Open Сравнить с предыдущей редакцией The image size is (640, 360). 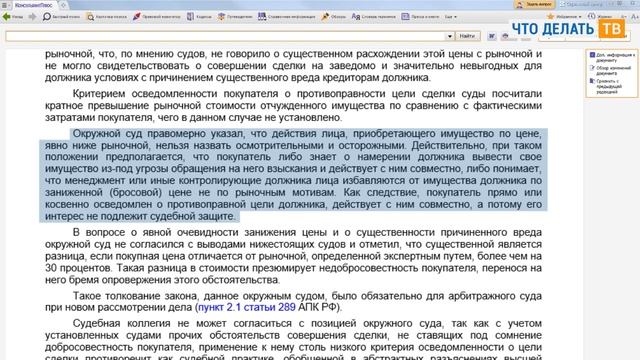point(606,86)
